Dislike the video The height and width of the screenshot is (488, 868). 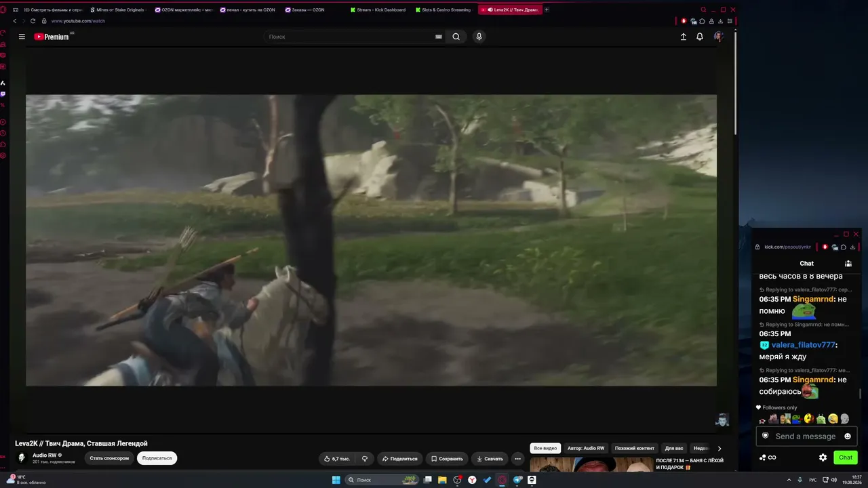(x=365, y=459)
